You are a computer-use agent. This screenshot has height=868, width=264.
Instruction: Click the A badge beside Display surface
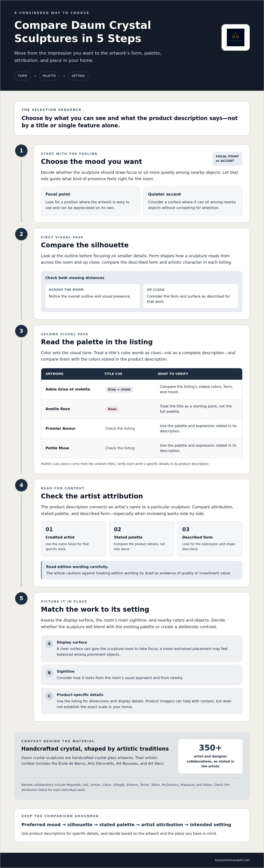(x=49, y=644)
